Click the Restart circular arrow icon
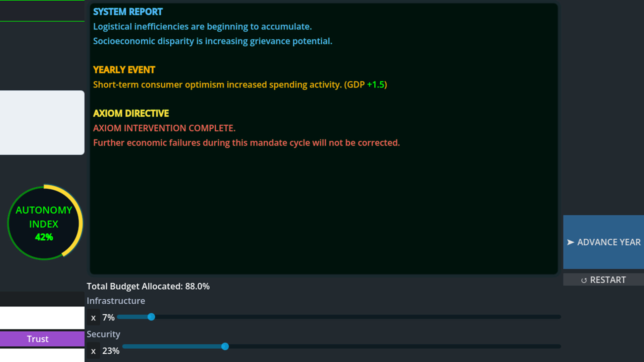This screenshot has height=362, width=644. [585, 280]
